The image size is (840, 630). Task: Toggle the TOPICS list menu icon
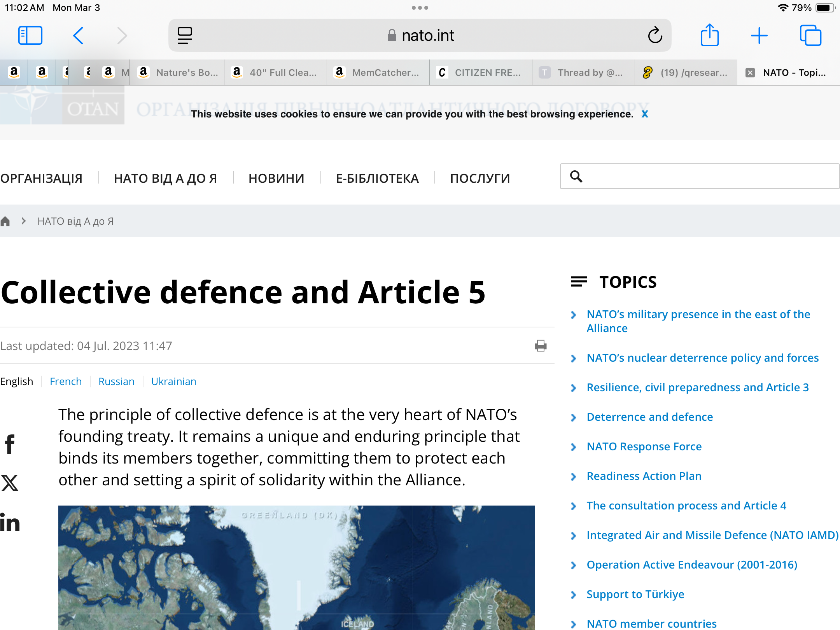[579, 282]
